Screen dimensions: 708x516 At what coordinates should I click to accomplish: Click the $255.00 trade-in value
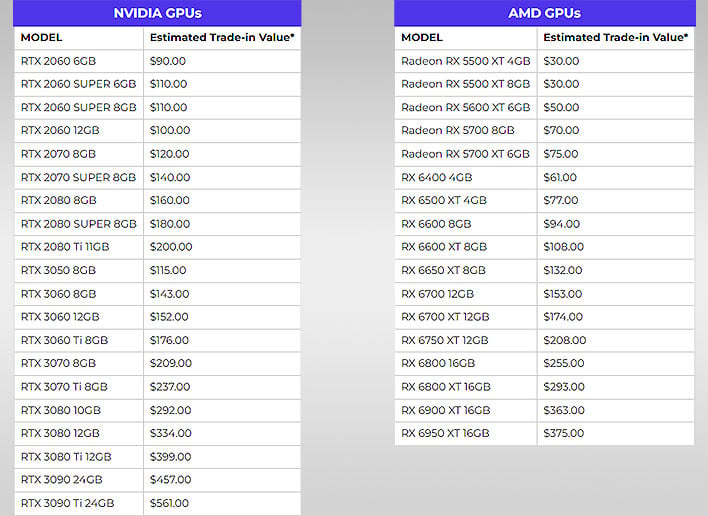click(x=564, y=363)
